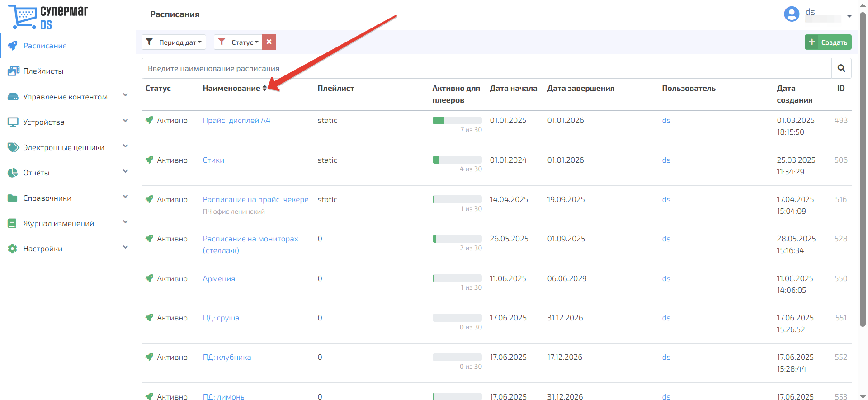Screen dimensions: 868x400
Task: Open the Прайс-дисплей А4 schedule link
Action: 236,120
